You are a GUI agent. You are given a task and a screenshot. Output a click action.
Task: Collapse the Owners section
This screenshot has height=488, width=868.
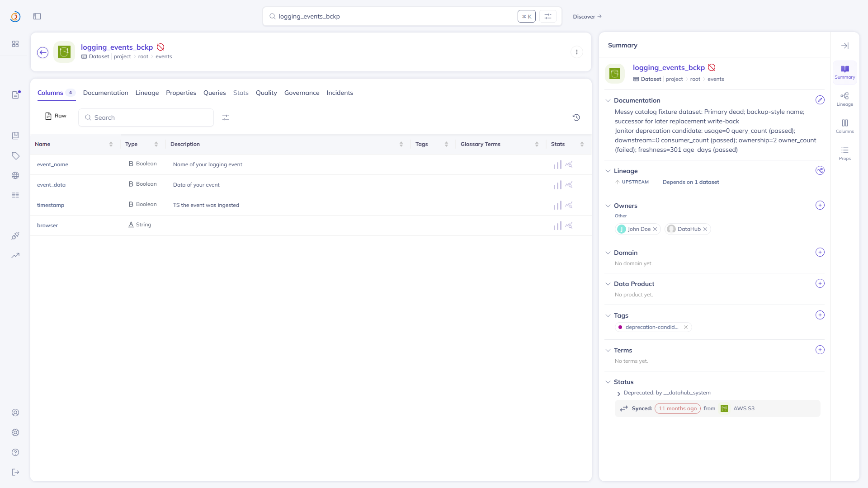[608, 206]
